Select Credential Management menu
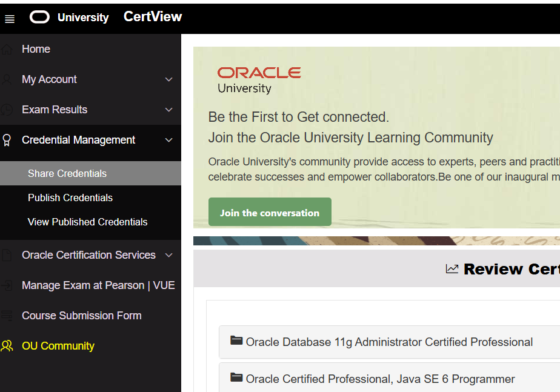This screenshot has width=560, height=392. [x=90, y=140]
